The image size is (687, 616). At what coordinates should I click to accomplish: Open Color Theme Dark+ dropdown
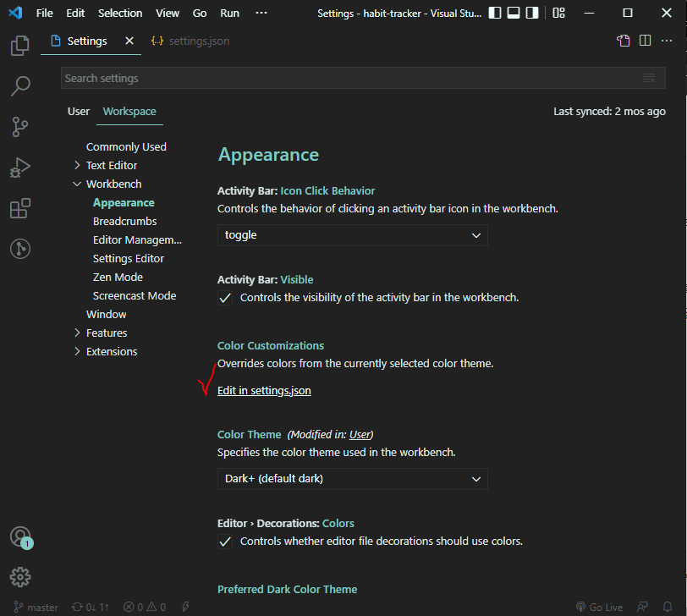(352, 479)
